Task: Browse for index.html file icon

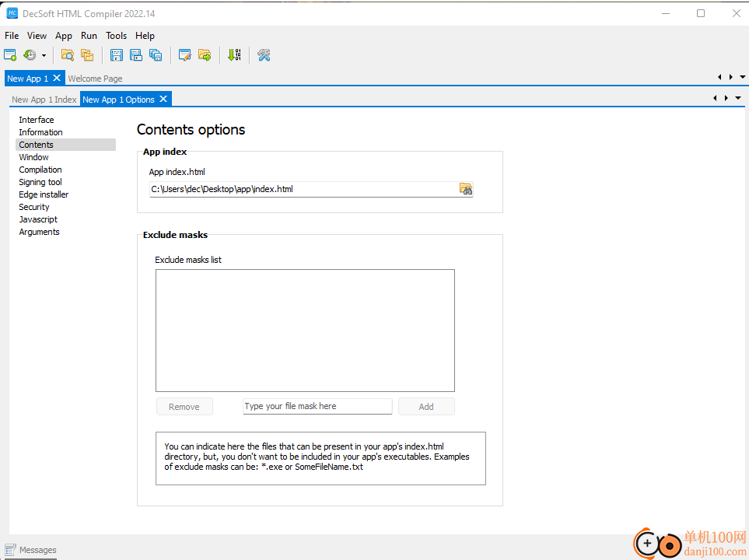Action: (x=466, y=189)
